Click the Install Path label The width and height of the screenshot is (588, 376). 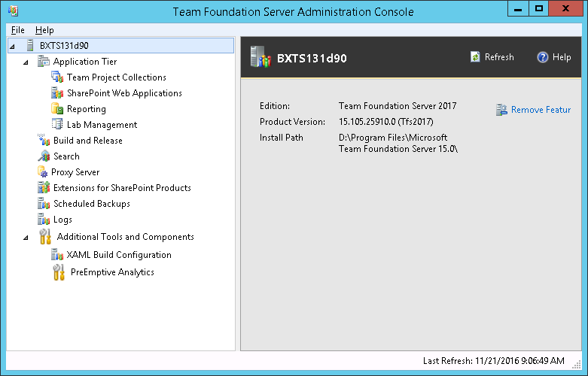(x=282, y=138)
